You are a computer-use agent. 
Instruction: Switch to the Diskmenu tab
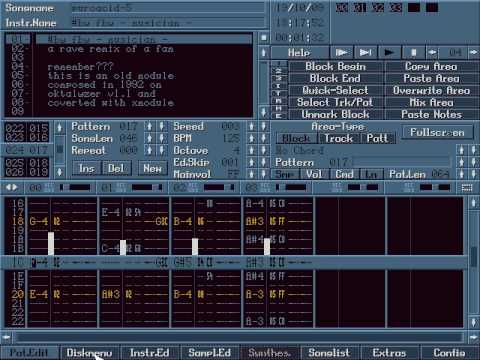click(89, 353)
